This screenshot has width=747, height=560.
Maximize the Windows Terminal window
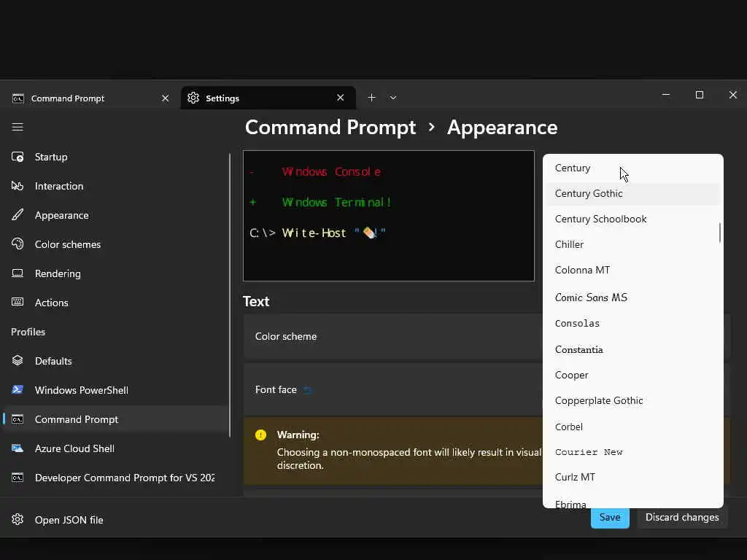click(700, 95)
